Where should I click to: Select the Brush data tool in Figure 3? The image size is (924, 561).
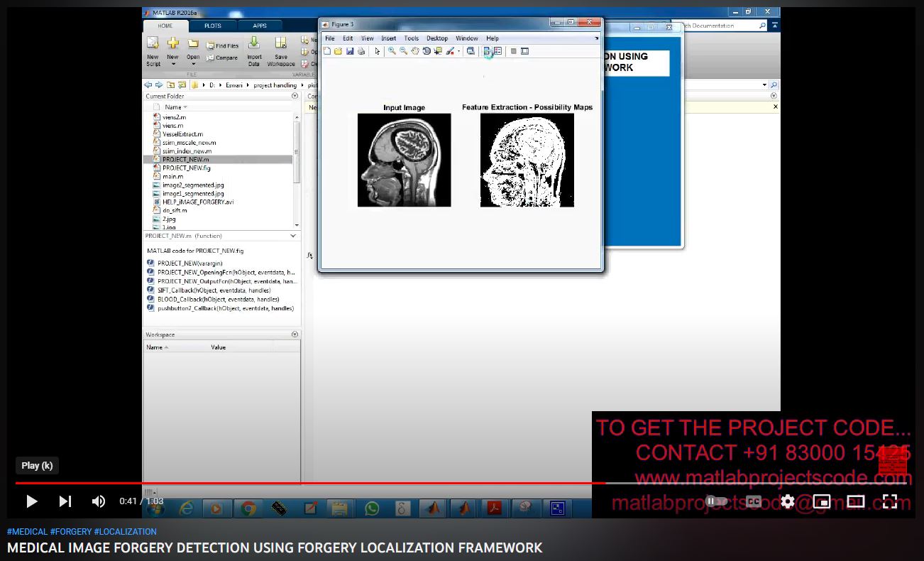pyautogui.click(x=449, y=51)
